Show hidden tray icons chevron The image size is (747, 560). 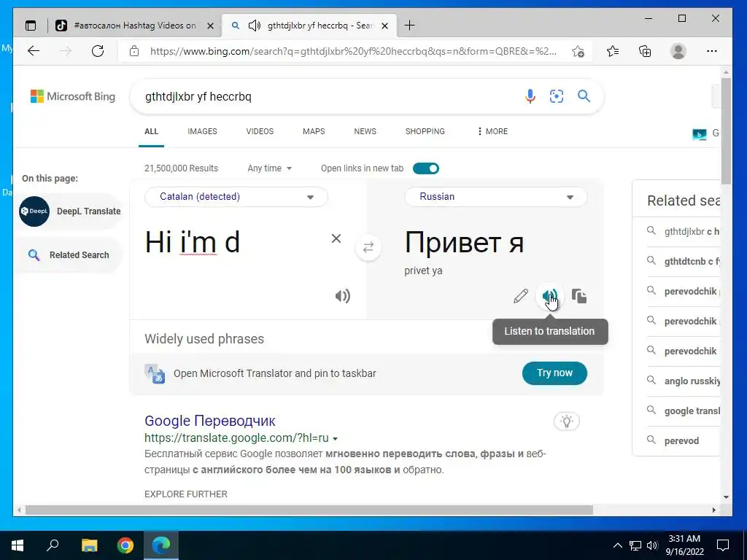pyautogui.click(x=617, y=545)
